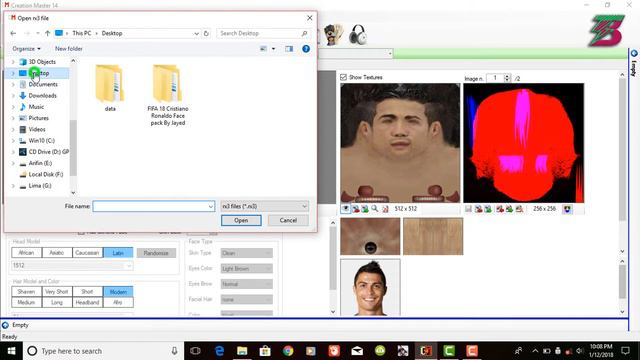Go back in the file dialog

(x=13, y=33)
